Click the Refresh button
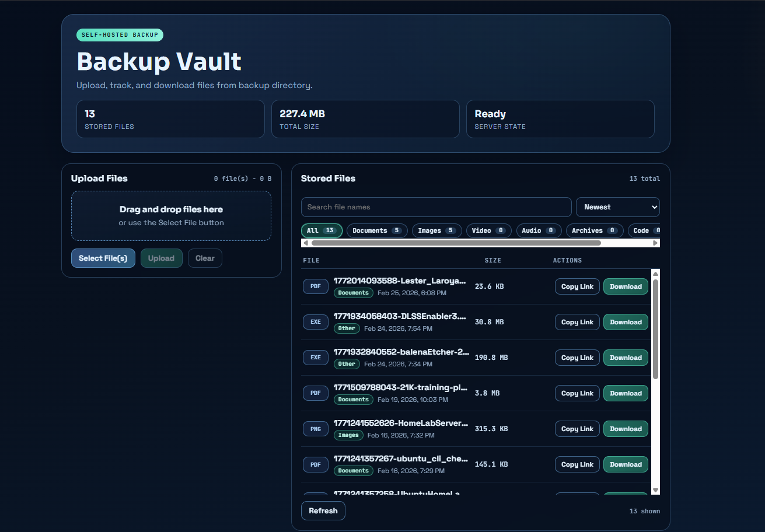This screenshot has width=765, height=532. (x=323, y=510)
